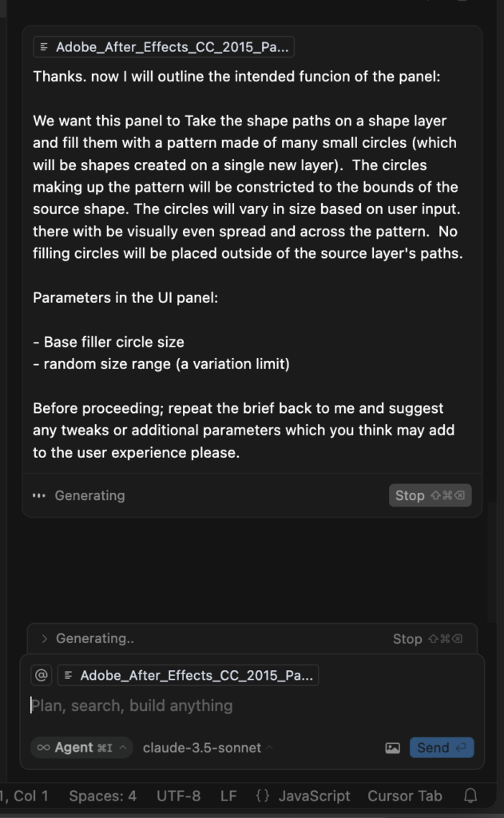The height and width of the screenshot is (818, 504).
Task: Select the UTF-8 encoding indicator
Action: (178, 796)
